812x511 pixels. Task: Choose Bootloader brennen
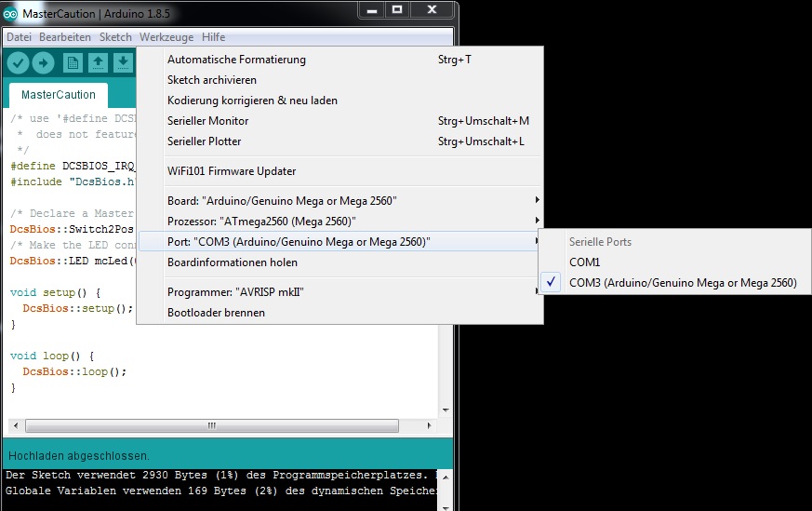[x=339, y=313]
